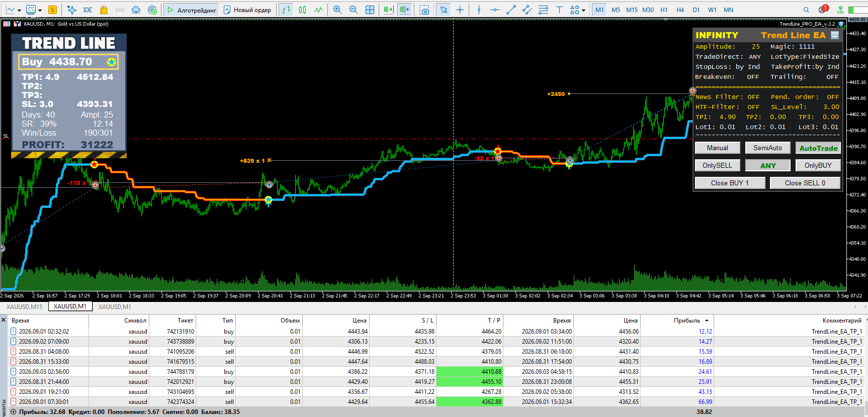Switch to the XAUUSD,M15 chart tab

pos(24,306)
